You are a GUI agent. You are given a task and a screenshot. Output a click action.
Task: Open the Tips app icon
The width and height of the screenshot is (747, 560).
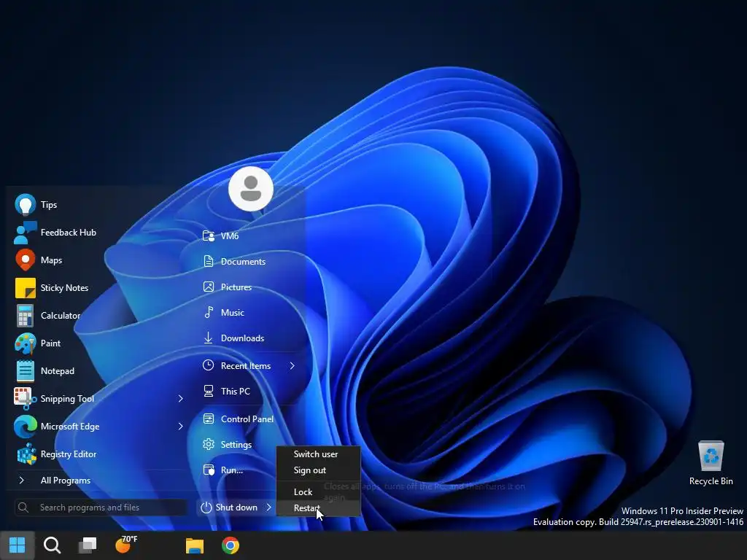(26, 205)
